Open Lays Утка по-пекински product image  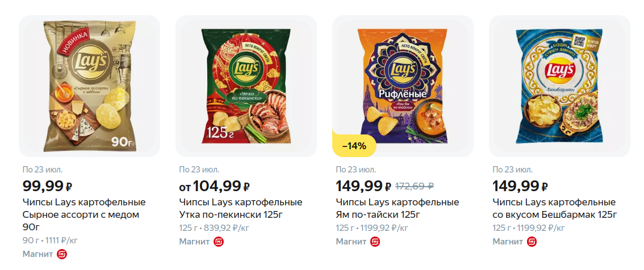click(246, 86)
